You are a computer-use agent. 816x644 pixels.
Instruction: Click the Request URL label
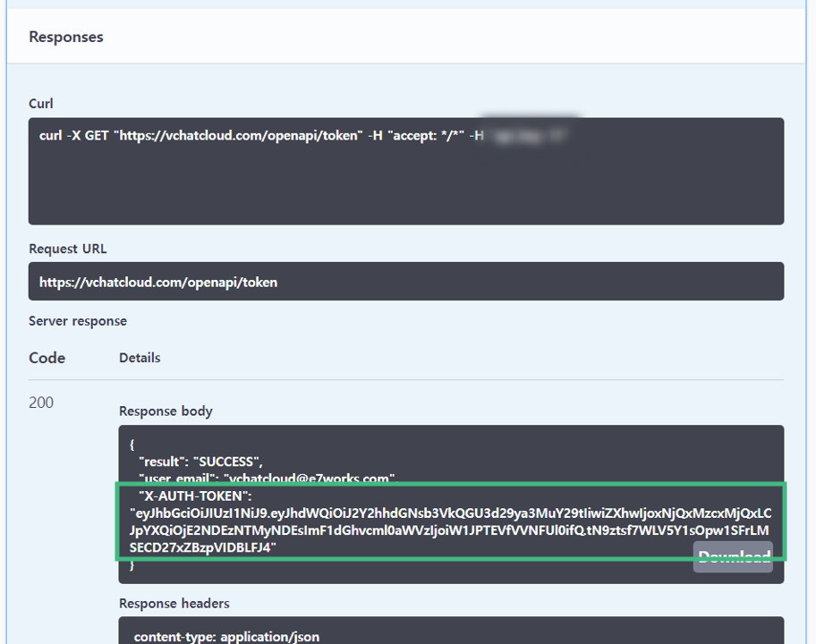[x=67, y=249]
